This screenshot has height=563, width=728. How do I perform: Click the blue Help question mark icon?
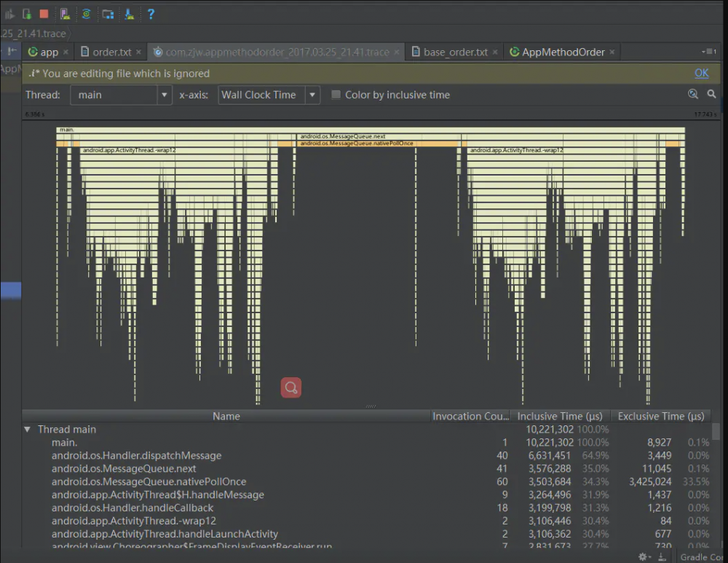[x=151, y=14]
